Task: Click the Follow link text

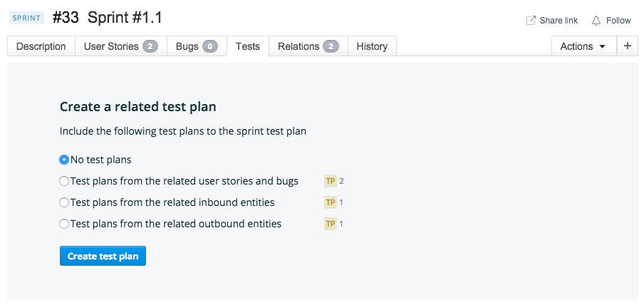Action: click(x=618, y=21)
